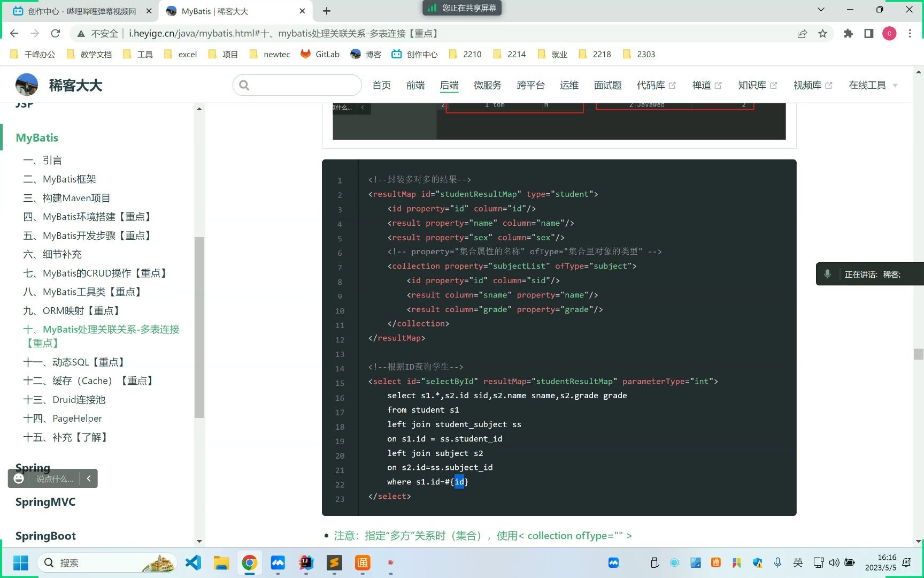Jump to section 四、MyBatis环境搭建
This screenshot has height=578, width=924.
pos(88,216)
